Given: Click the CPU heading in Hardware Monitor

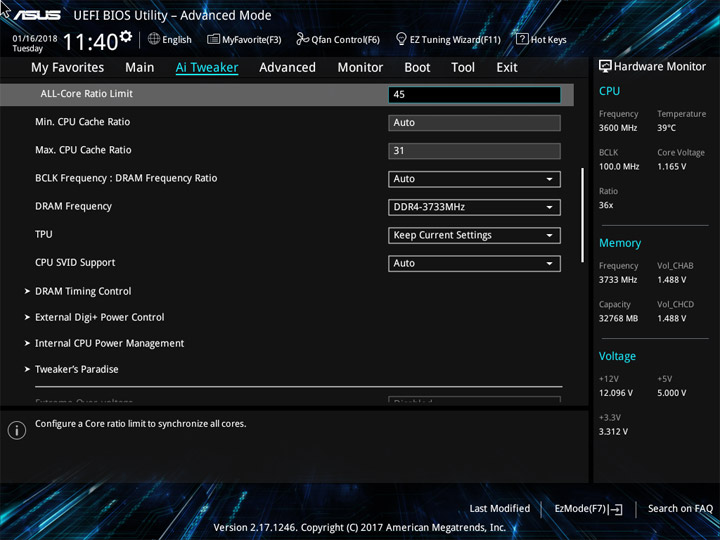Looking at the screenshot, I should [x=609, y=91].
